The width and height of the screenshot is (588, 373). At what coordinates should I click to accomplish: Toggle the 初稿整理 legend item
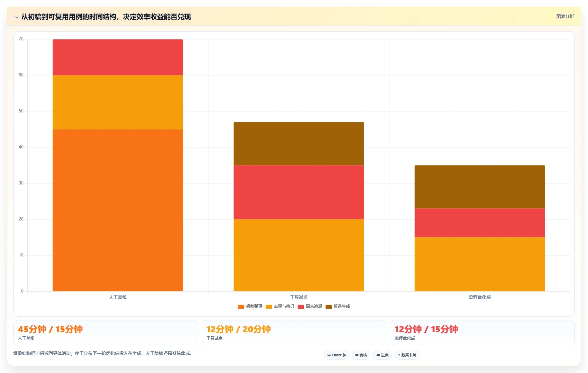point(250,306)
